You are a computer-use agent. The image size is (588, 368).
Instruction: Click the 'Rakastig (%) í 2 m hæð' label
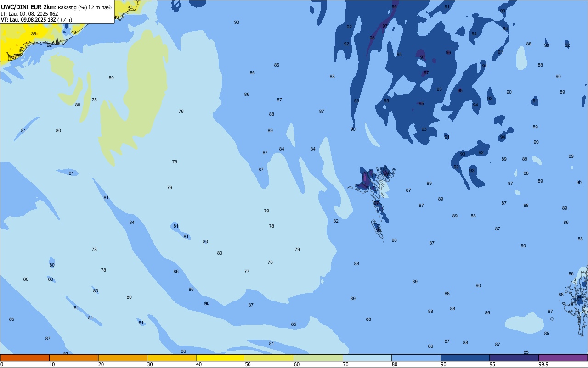click(85, 7)
